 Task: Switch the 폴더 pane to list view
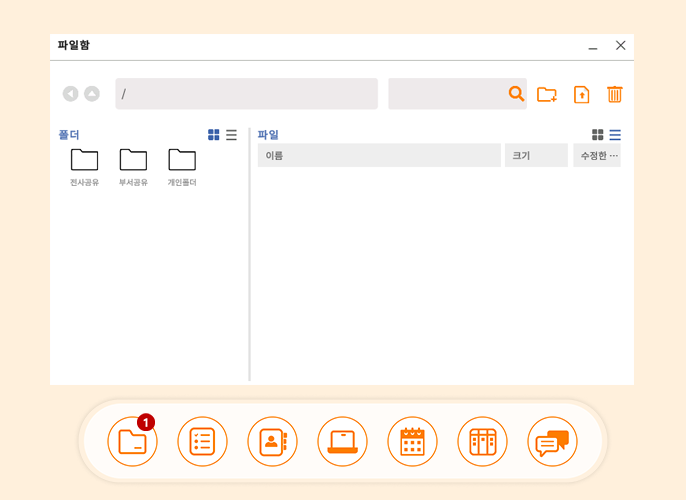click(x=231, y=135)
